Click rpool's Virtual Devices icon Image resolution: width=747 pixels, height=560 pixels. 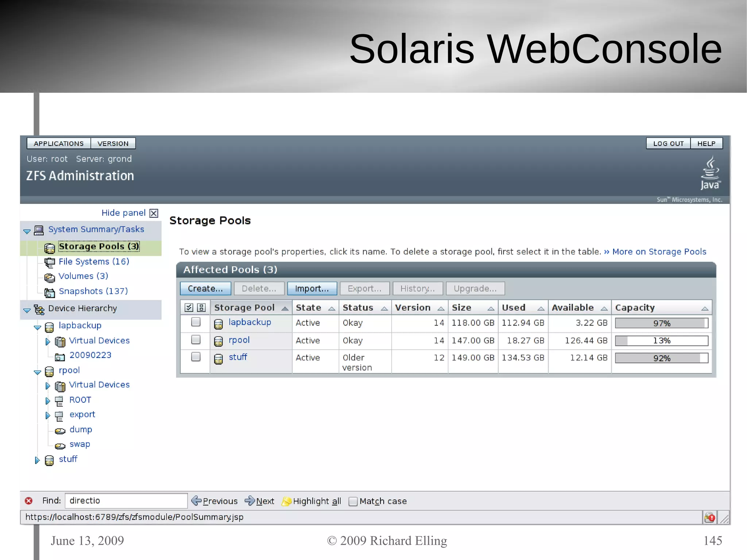point(60,386)
